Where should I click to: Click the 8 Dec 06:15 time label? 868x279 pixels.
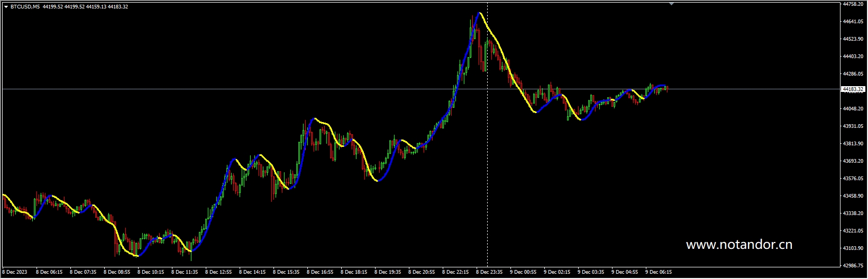49,273
